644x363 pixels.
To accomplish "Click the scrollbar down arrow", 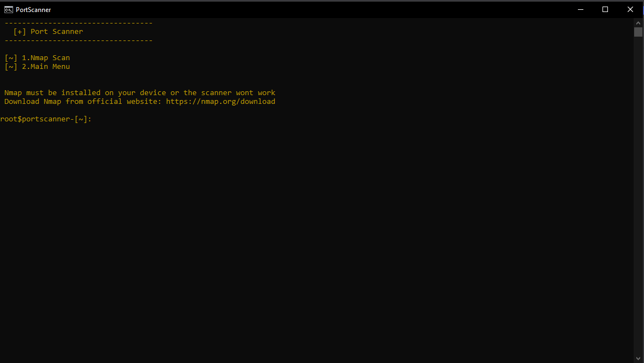I will click(x=638, y=359).
